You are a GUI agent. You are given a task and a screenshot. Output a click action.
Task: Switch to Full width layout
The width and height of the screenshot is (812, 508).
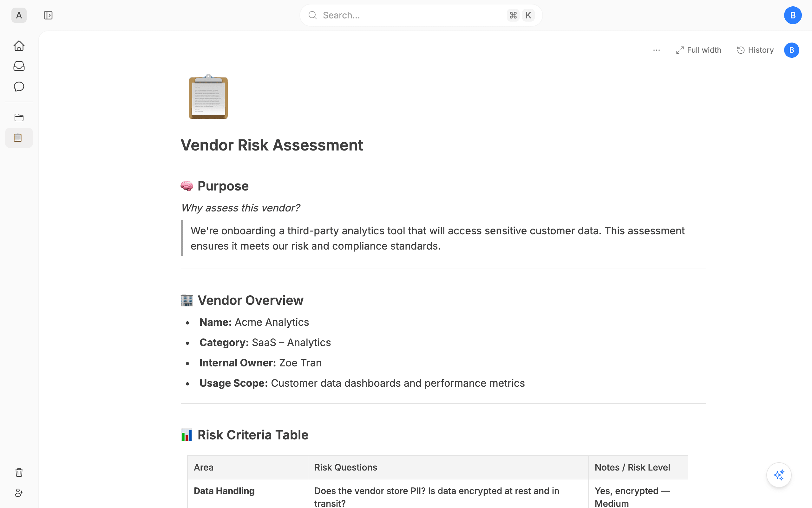click(698, 50)
